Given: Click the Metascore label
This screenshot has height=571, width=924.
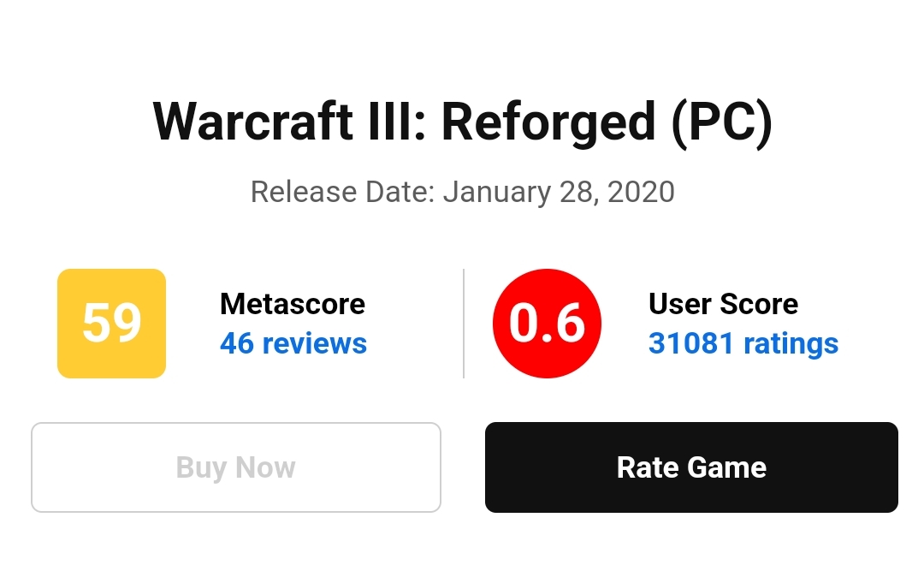Looking at the screenshot, I should click(x=292, y=304).
